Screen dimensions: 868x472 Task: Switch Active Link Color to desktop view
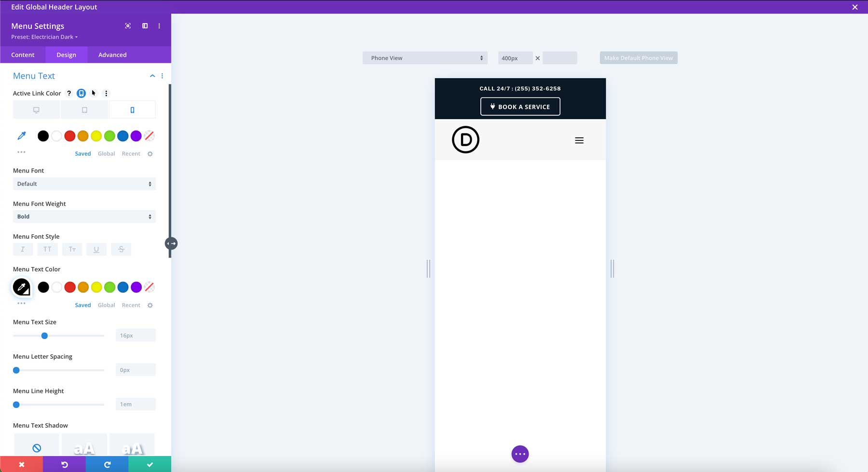tap(36, 109)
